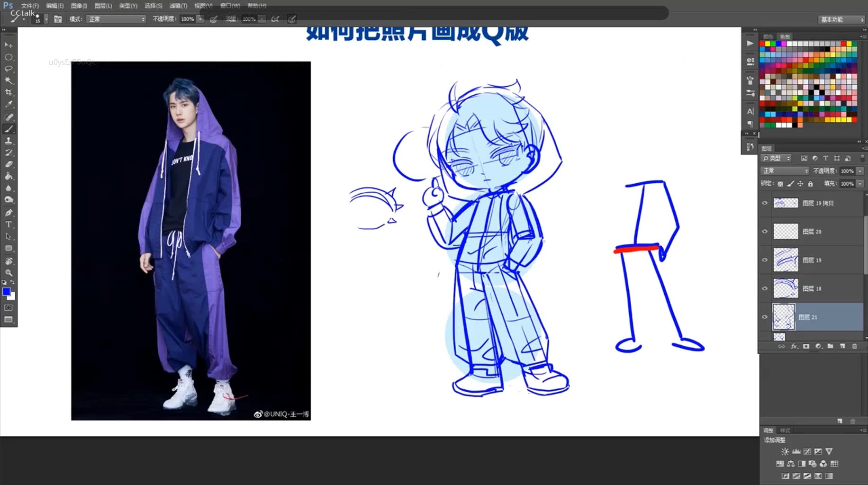
Task: Select layer 图层 20 thumbnail
Action: point(786,231)
